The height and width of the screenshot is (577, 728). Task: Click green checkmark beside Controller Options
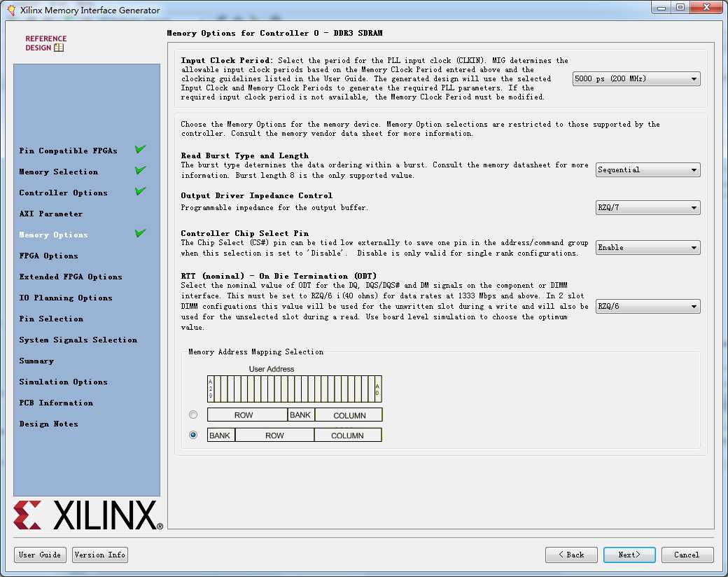[x=140, y=191]
